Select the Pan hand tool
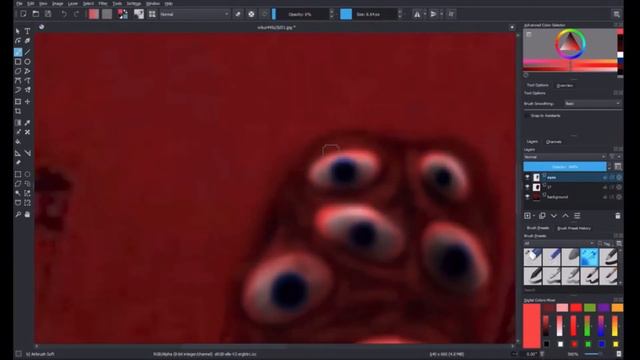The width and height of the screenshot is (640, 360). point(27,214)
